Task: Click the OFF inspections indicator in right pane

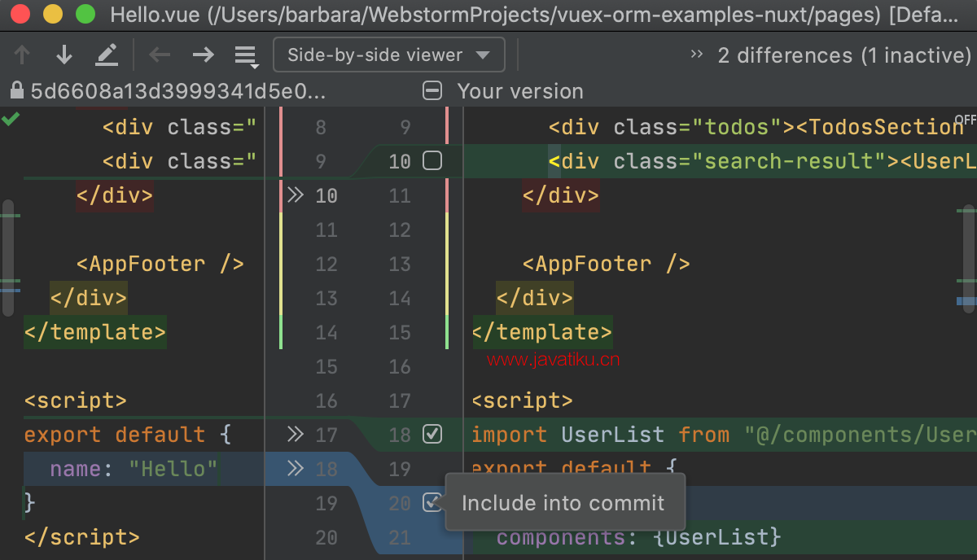Action: click(x=965, y=120)
